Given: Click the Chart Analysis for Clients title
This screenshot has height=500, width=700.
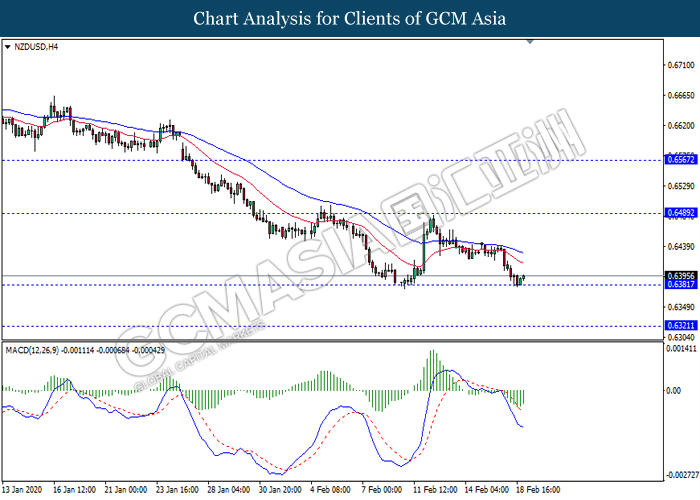Looking at the screenshot, I should (x=350, y=18).
